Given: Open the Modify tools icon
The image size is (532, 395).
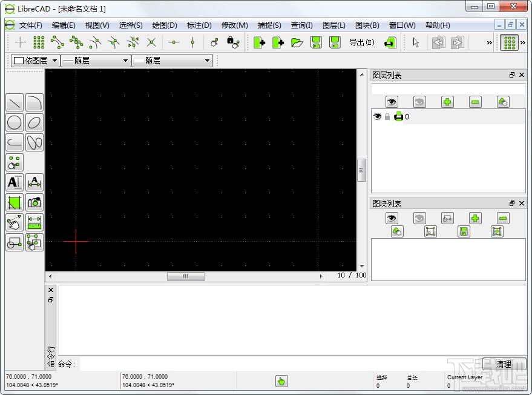Looking at the screenshot, I should click(x=15, y=222).
